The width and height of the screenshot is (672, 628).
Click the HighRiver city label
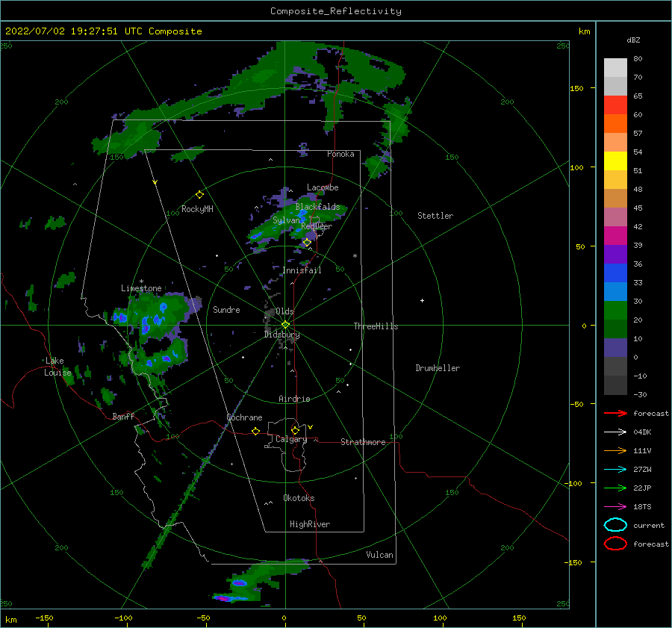click(310, 524)
